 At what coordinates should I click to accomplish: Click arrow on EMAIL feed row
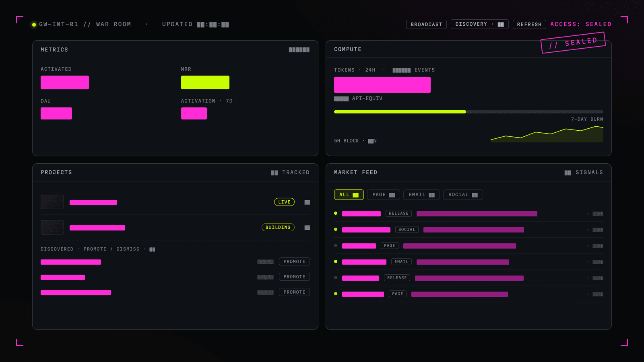[x=588, y=262]
